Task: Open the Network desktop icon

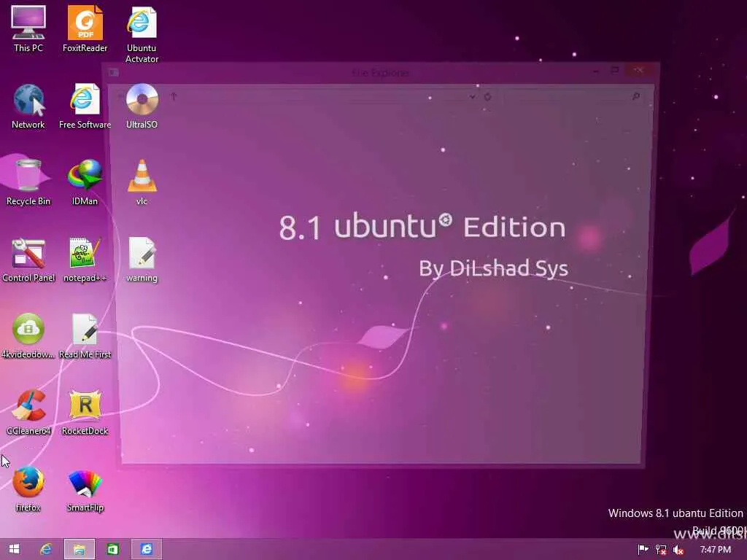Action: (28, 106)
